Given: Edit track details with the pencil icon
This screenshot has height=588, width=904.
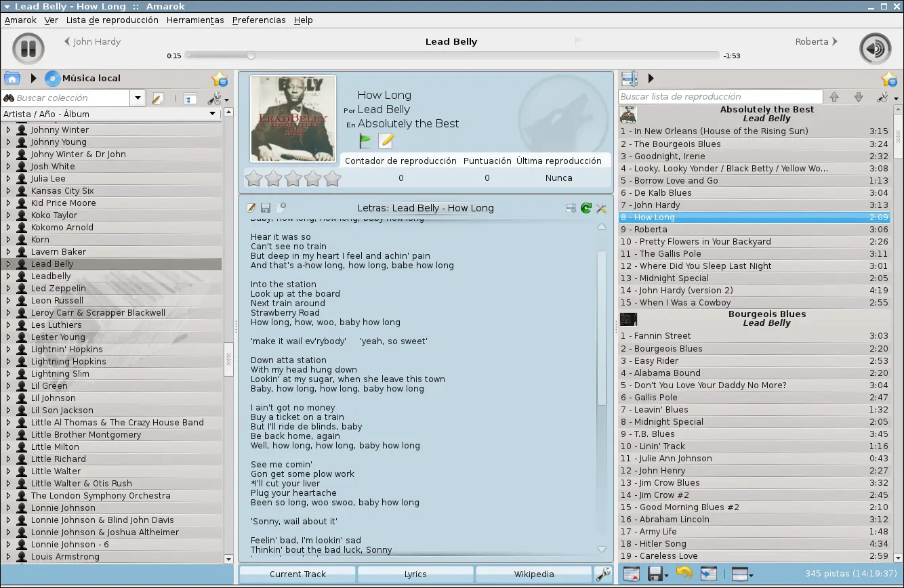Looking at the screenshot, I should (x=386, y=141).
